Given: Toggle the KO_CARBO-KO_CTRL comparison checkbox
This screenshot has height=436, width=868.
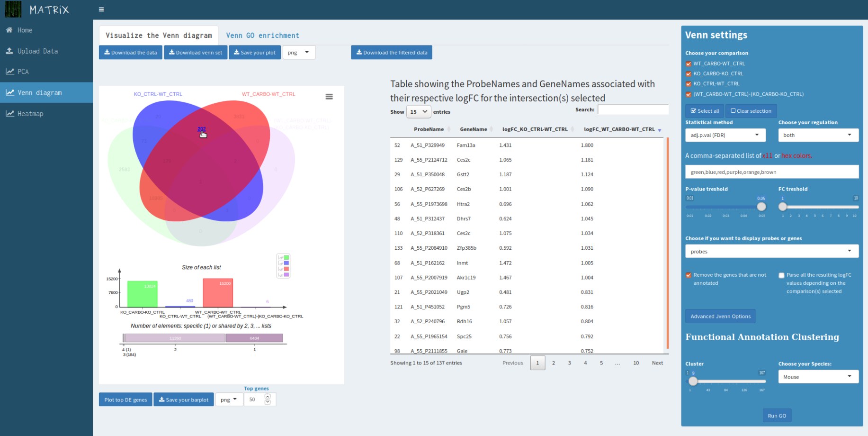Looking at the screenshot, I should pyautogui.click(x=689, y=74).
